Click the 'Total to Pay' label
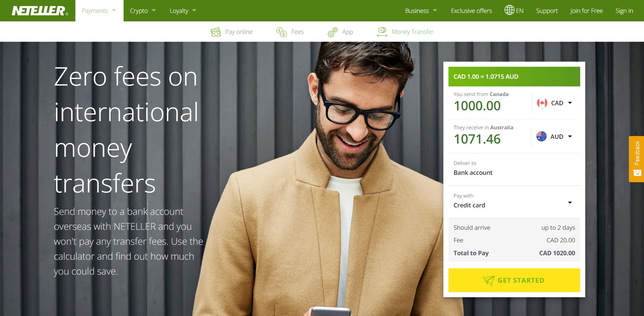The width and height of the screenshot is (644, 316). pyautogui.click(x=471, y=253)
